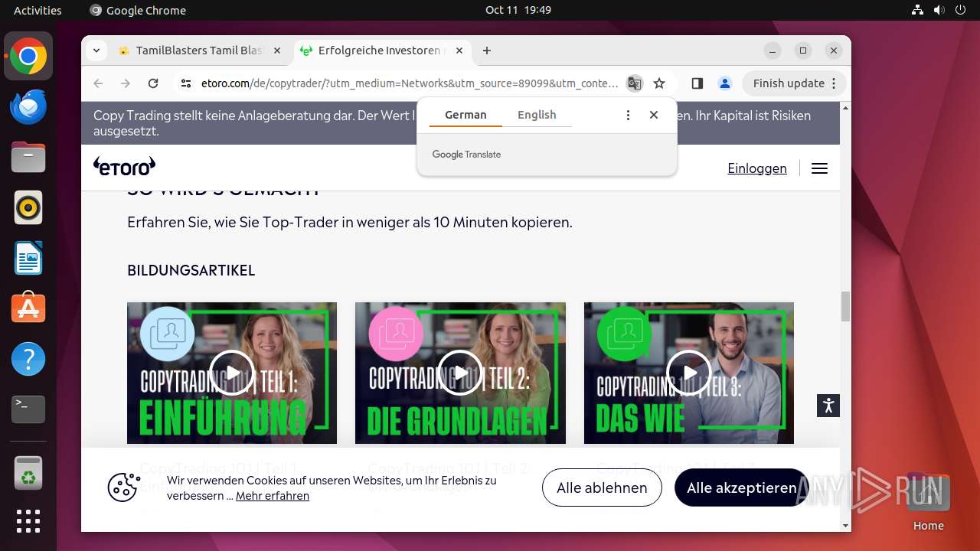Open the Translate options three-dot menu
Viewport: 980px width, 551px height.
click(628, 115)
